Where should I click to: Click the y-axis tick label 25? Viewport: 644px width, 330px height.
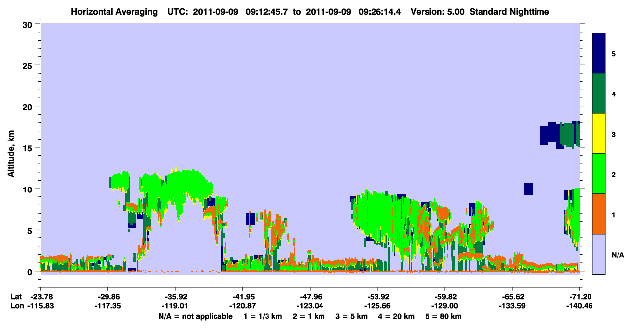coord(28,65)
